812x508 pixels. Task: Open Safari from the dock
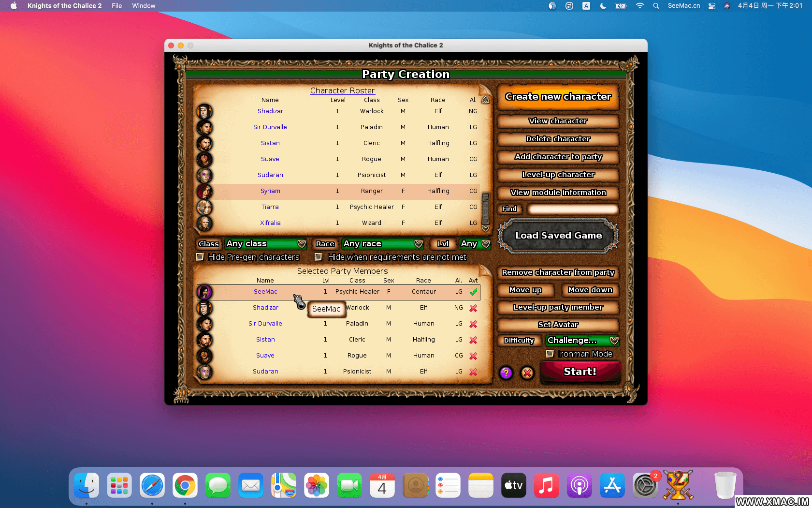pos(152,485)
